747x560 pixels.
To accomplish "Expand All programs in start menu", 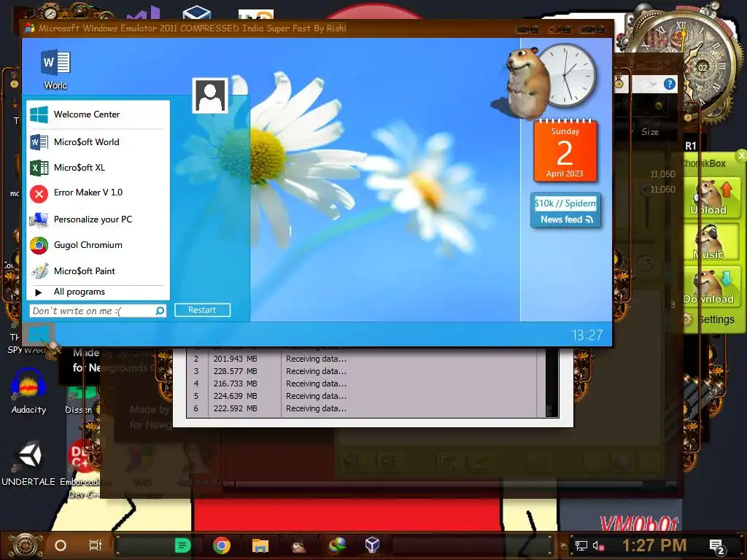I will click(x=97, y=292).
